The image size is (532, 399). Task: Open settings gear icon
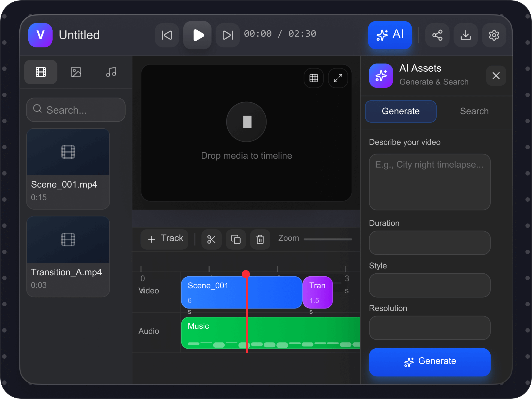click(494, 35)
